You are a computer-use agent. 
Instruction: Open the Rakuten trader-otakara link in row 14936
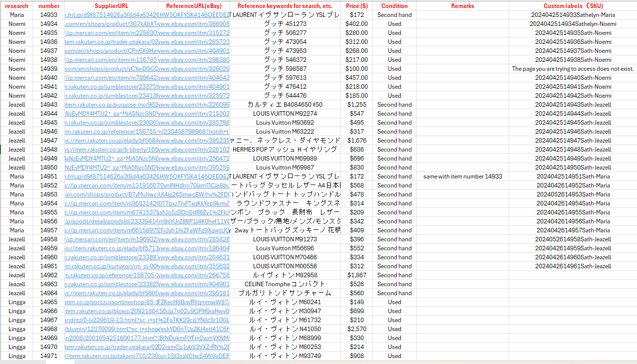click(111, 42)
